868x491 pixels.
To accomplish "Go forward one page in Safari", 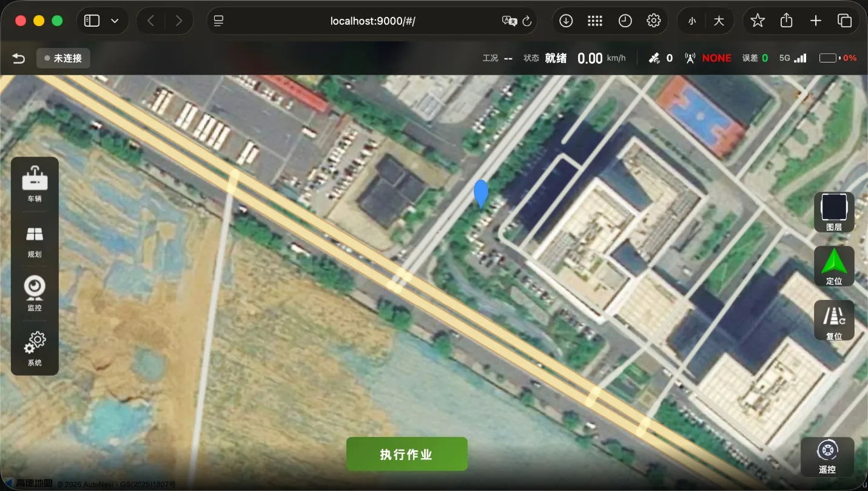I will click(x=178, y=21).
